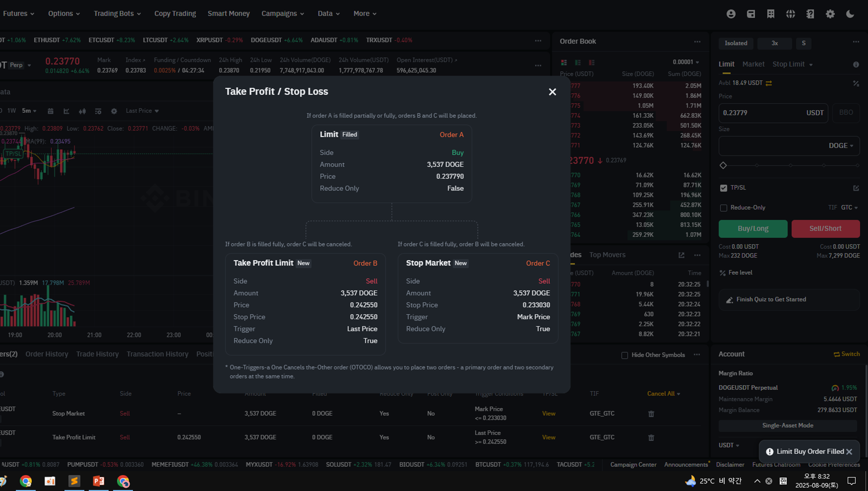Enable the Reduce-Only checkbox
The height and width of the screenshot is (491, 868).
pyautogui.click(x=723, y=208)
